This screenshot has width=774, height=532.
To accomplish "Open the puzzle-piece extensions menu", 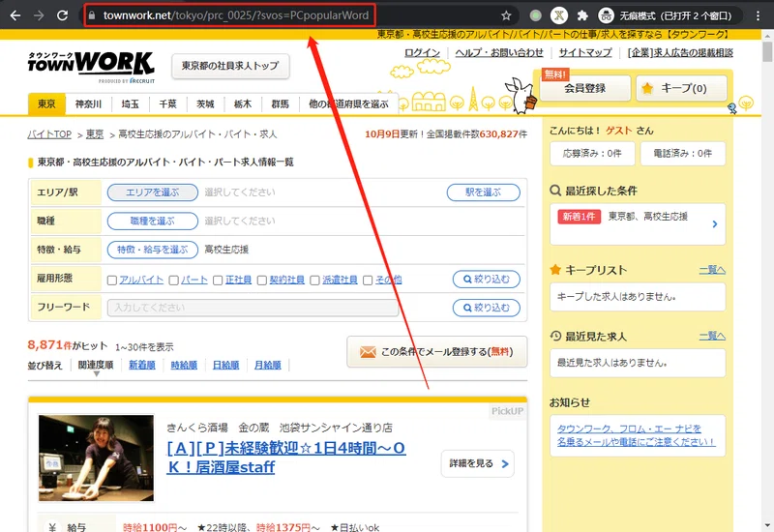I will [582, 15].
